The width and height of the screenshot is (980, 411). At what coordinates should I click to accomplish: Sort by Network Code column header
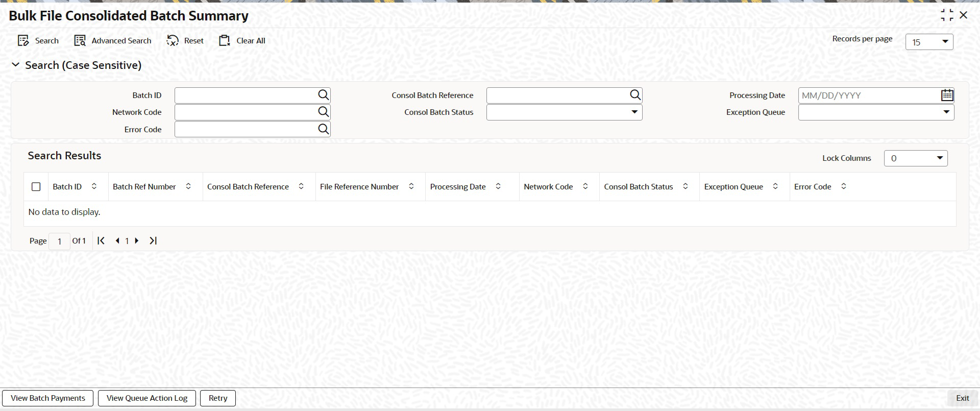(585, 186)
